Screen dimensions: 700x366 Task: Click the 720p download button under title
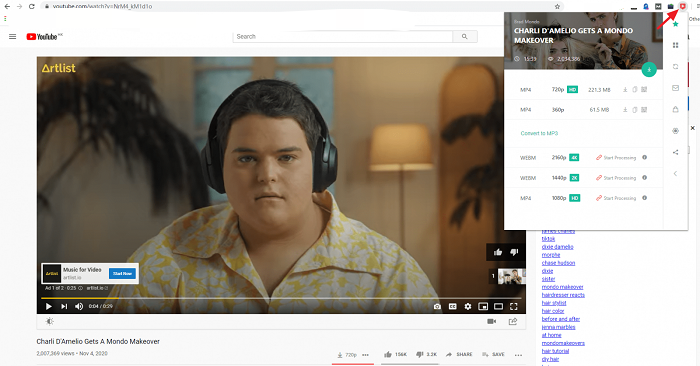pyautogui.click(x=347, y=355)
